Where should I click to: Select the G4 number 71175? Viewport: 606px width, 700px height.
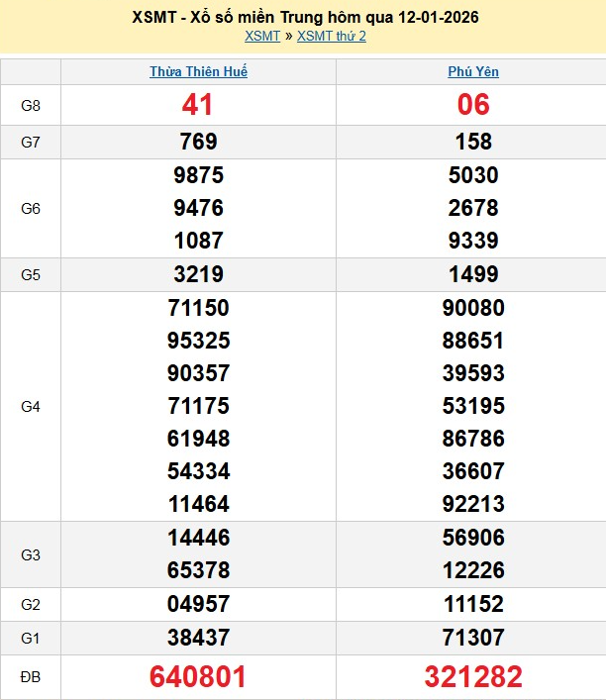198,406
